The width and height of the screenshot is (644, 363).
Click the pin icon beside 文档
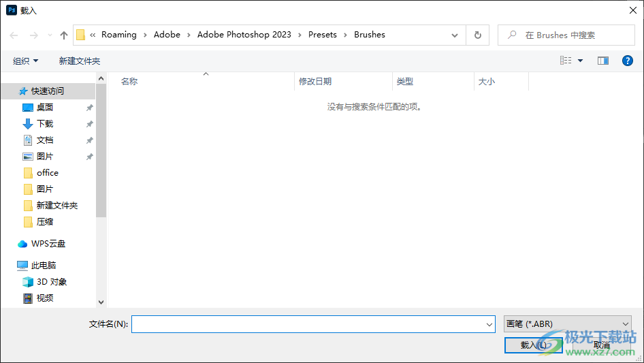(x=89, y=140)
